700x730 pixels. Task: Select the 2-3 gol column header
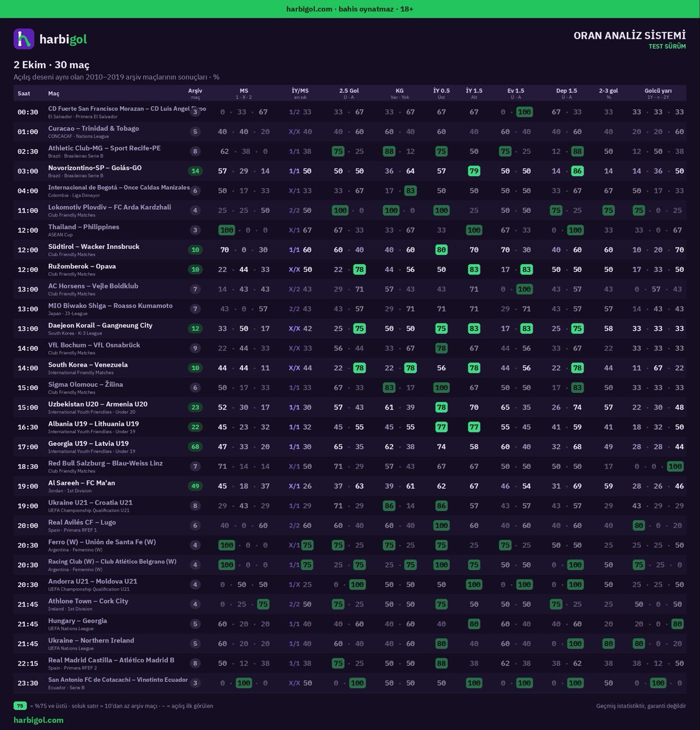pyautogui.click(x=608, y=93)
